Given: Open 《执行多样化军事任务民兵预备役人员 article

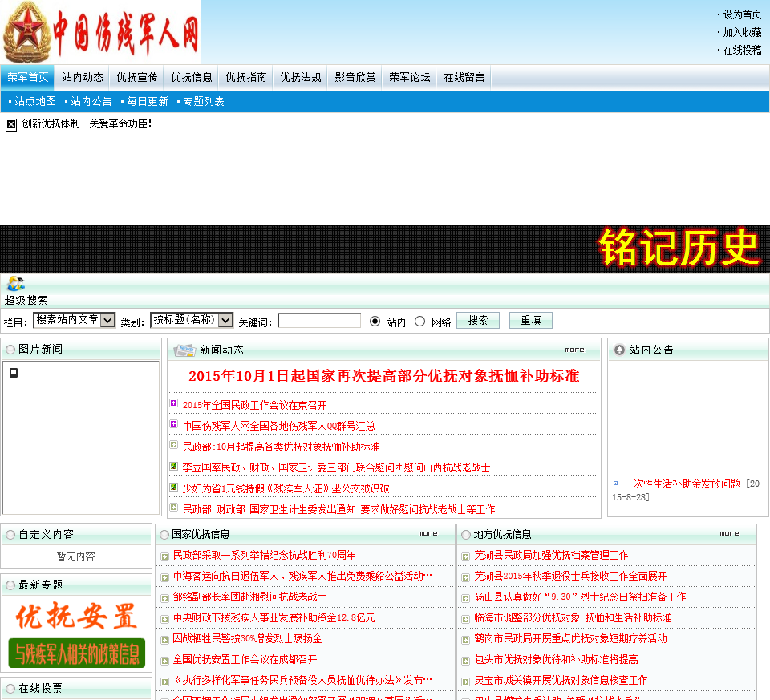Looking at the screenshot, I should pos(302,681).
